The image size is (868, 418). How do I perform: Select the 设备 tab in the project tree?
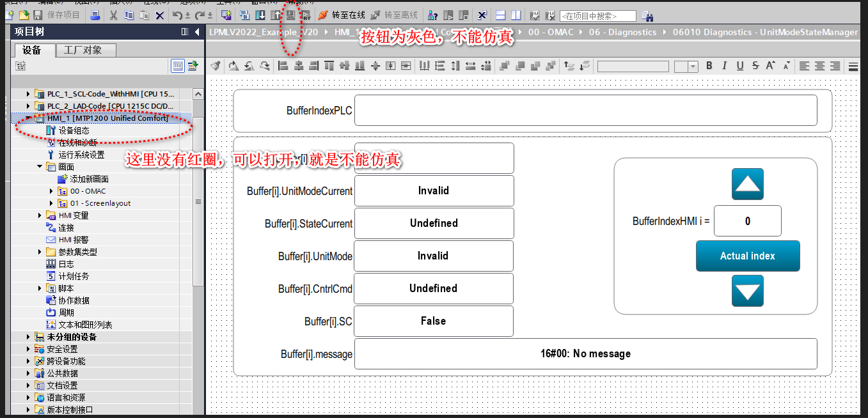(x=31, y=50)
